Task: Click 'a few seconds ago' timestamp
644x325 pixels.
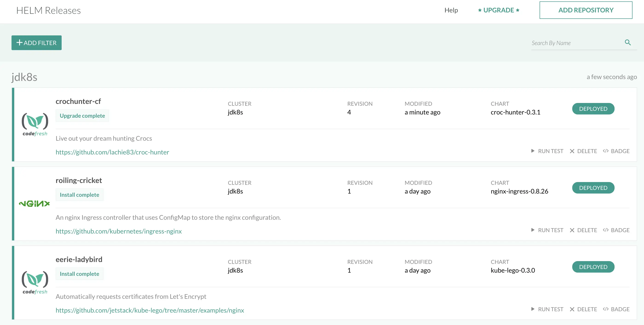Action: [x=612, y=77]
